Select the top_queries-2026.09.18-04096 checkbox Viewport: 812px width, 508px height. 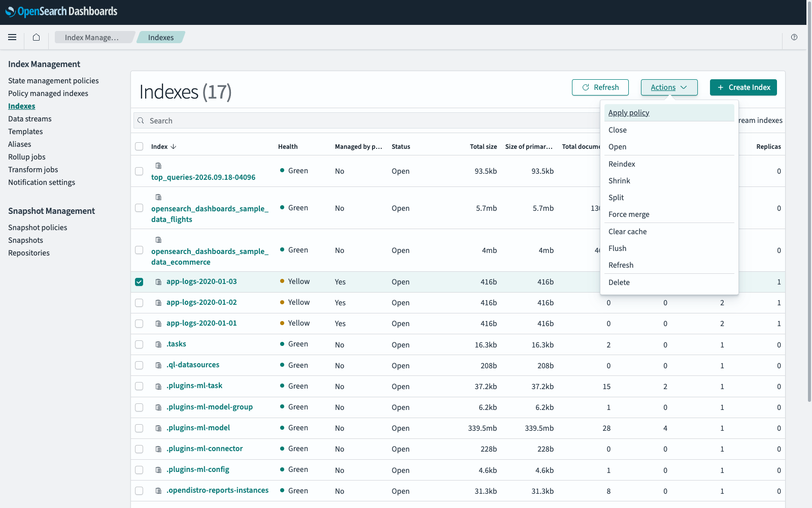[x=139, y=171]
